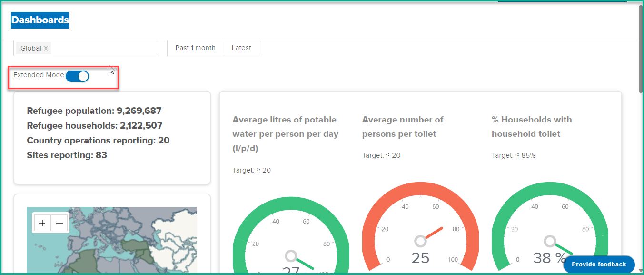Select the Past 1 month filter
This screenshot has height=275, width=644.
click(196, 48)
